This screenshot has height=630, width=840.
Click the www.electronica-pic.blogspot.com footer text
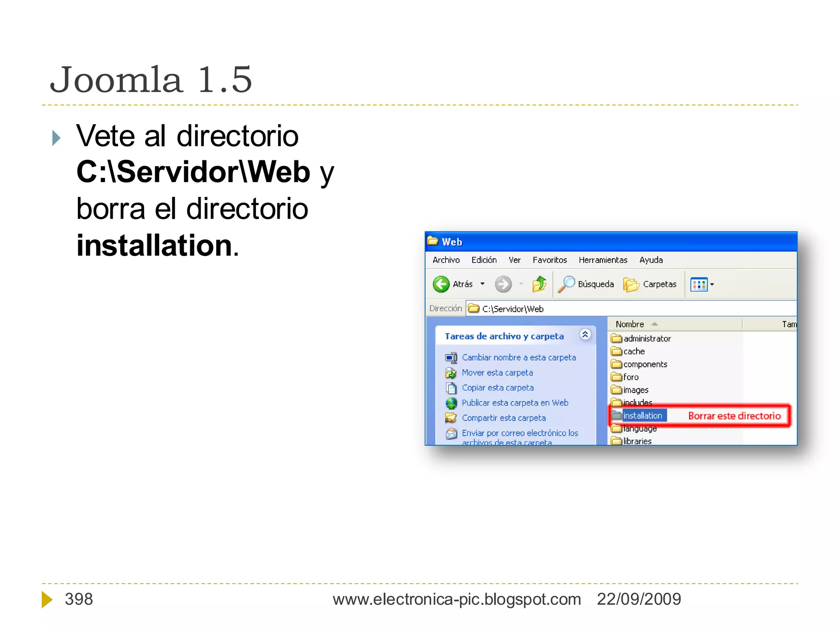pyautogui.click(x=457, y=599)
